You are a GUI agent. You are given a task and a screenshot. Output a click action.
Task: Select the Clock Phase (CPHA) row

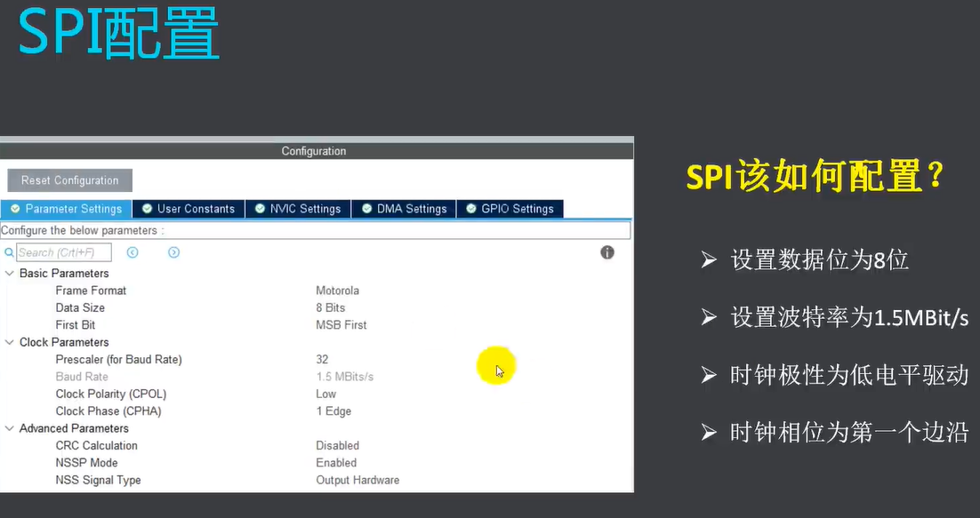point(108,411)
